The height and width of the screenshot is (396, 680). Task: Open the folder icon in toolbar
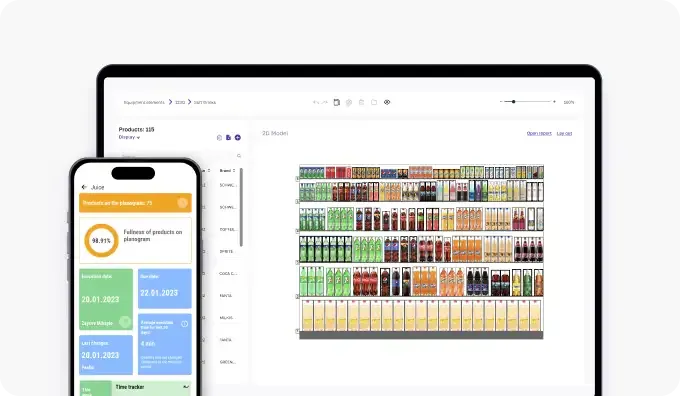[x=374, y=102]
